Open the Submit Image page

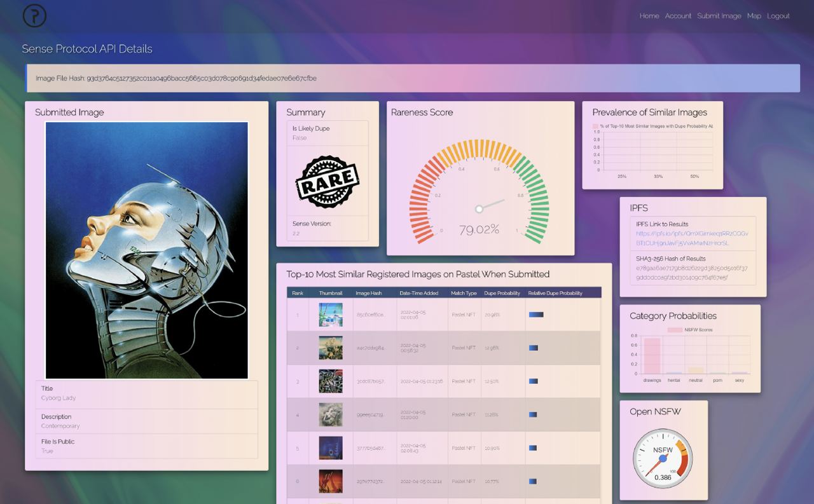click(719, 16)
